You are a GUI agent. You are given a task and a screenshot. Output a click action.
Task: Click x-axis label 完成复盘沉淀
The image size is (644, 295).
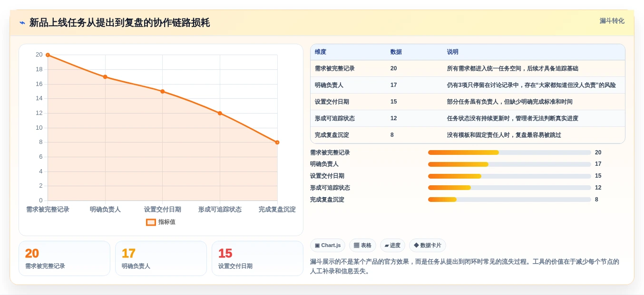click(x=277, y=209)
